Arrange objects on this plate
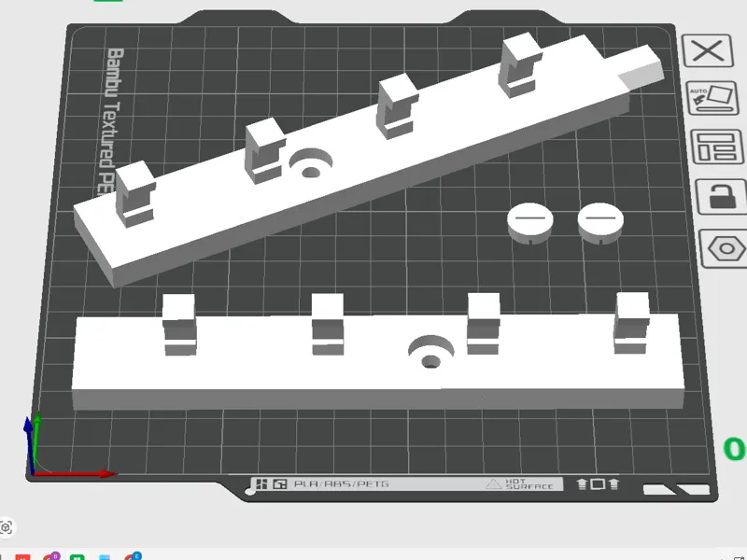The width and height of the screenshot is (747, 560). [717, 147]
